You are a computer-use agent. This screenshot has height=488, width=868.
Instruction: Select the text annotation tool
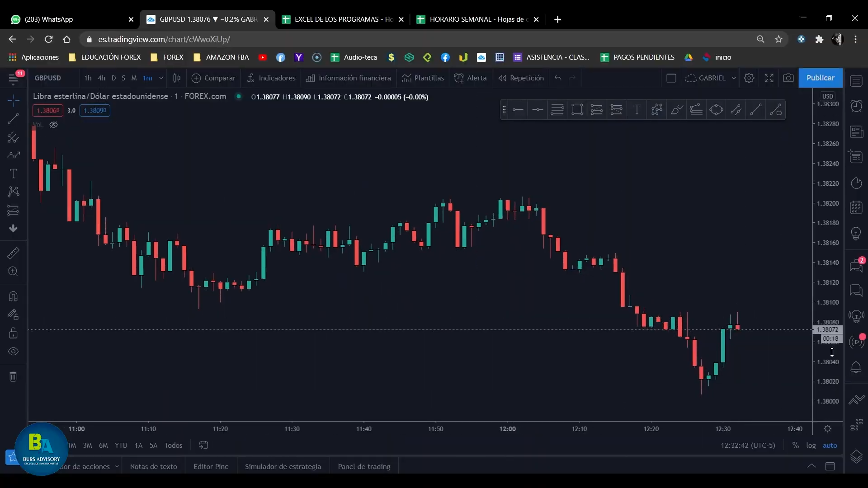(x=13, y=174)
